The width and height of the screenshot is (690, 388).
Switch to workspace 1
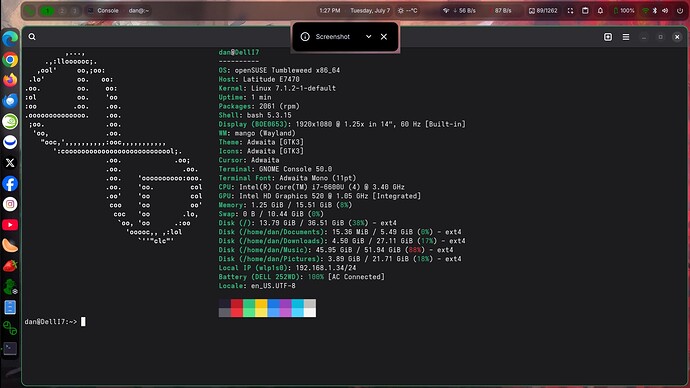click(x=47, y=11)
